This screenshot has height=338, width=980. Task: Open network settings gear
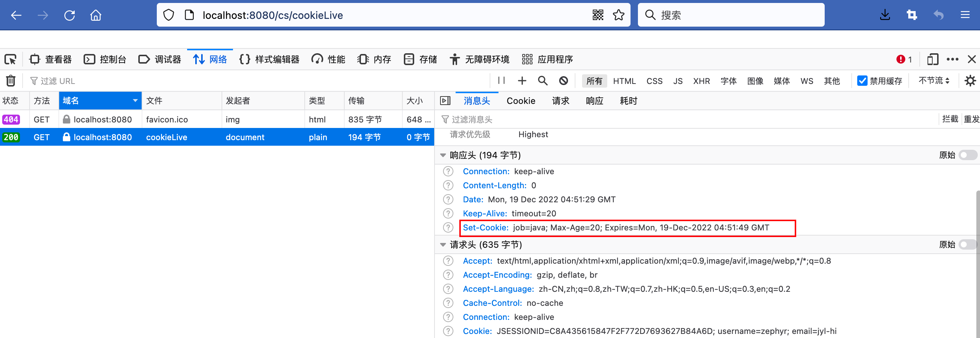tap(970, 81)
